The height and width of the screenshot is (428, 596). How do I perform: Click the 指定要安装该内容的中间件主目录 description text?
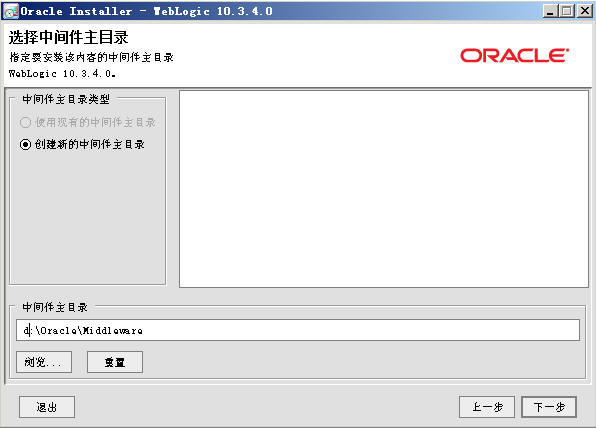[92, 57]
